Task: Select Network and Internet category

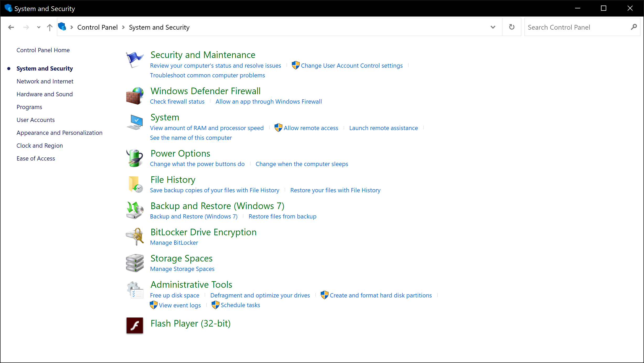Action: pyautogui.click(x=45, y=81)
